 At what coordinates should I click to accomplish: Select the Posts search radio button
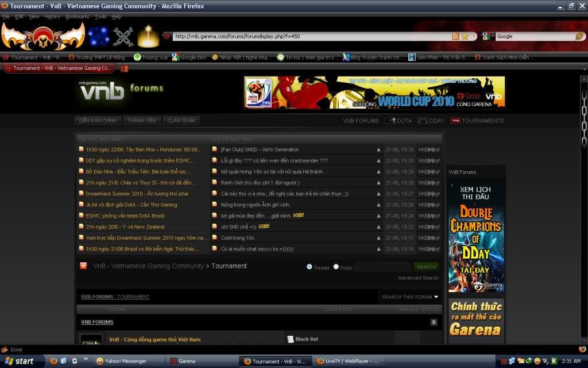click(336, 267)
